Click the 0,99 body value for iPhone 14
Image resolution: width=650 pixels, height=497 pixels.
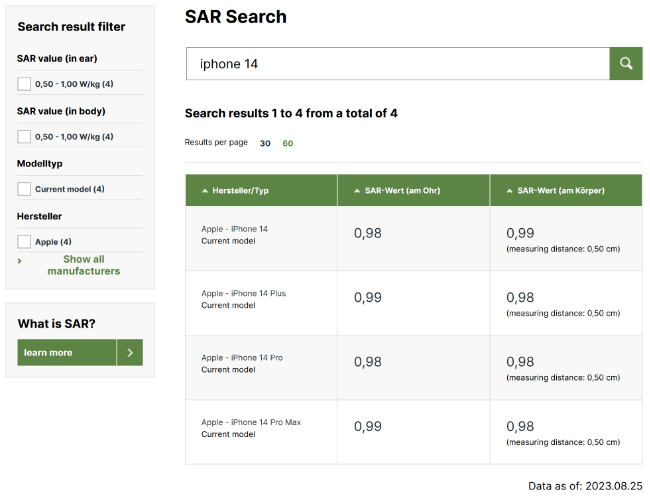520,233
